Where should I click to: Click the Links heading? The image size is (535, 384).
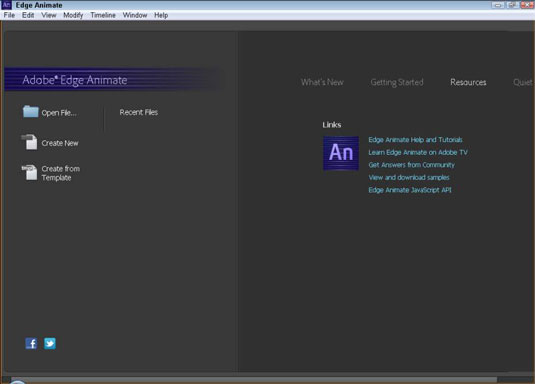332,125
